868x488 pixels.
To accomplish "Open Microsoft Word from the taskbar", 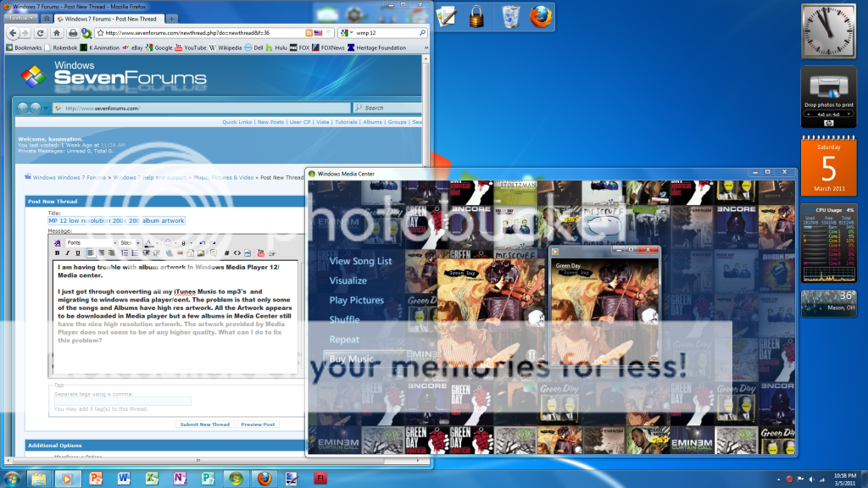I will (x=124, y=478).
